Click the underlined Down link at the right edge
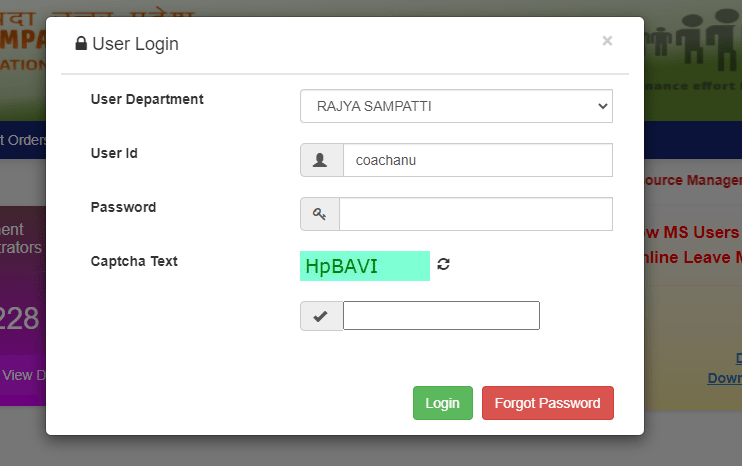Screen dimensions: 742x466 (724, 378)
